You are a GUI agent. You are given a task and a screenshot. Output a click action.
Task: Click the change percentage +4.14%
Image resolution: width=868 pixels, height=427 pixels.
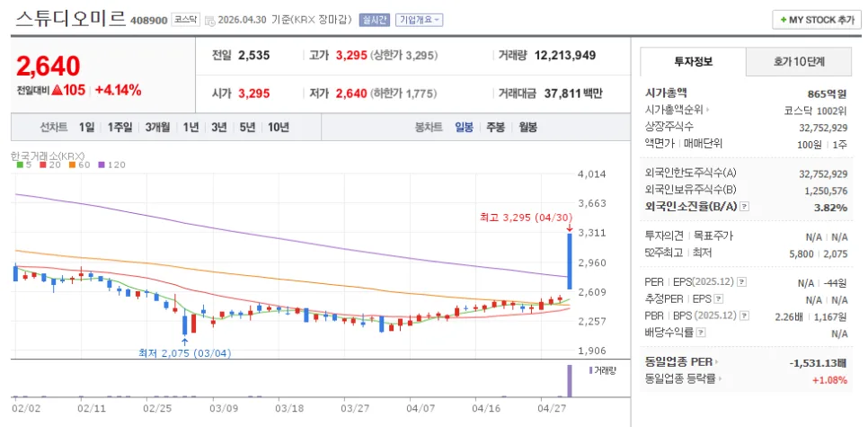pos(118,90)
